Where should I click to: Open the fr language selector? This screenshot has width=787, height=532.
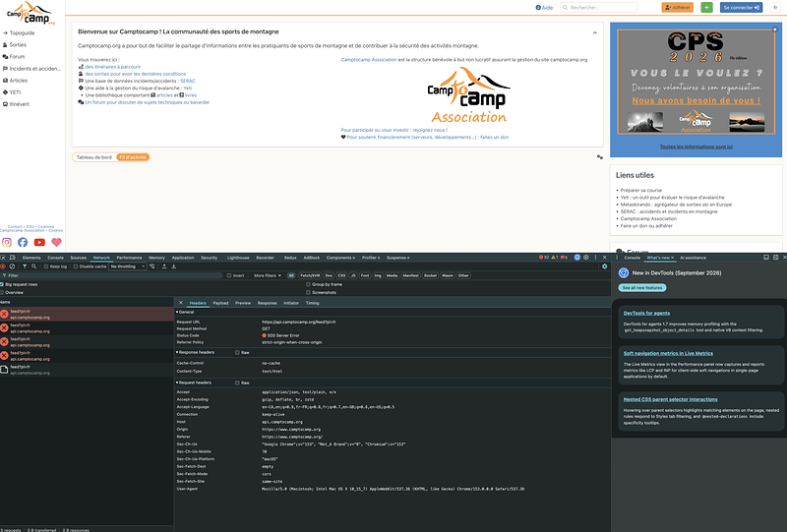click(x=775, y=8)
